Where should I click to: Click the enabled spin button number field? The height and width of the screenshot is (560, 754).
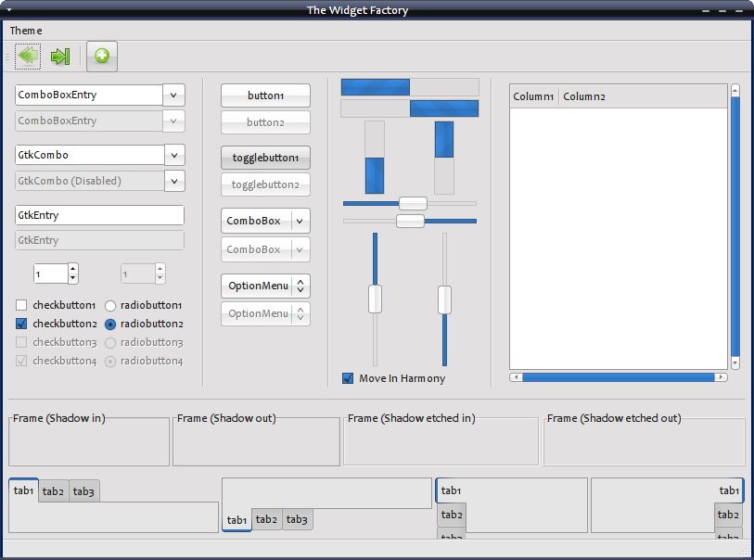point(51,274)
